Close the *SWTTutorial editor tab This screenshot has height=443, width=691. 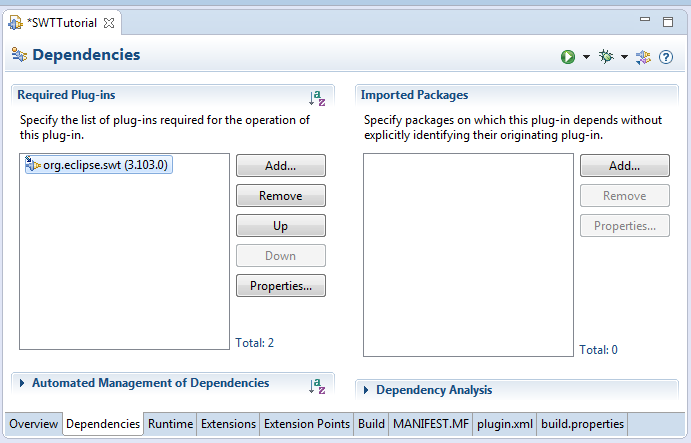(x=109, y=23)
